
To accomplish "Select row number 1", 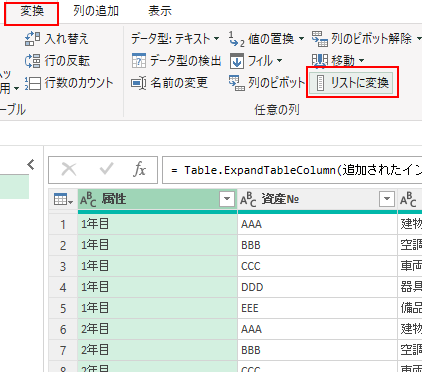I will coord(63,224).
